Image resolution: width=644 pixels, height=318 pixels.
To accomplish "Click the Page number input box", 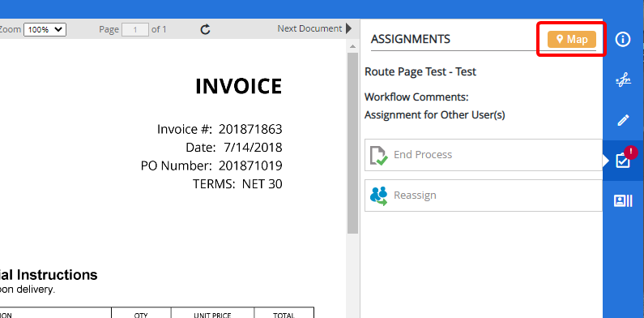I will click(x=135, y=30).
